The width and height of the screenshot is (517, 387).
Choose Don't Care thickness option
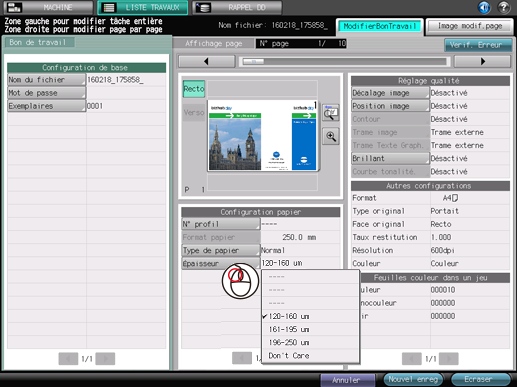[x=310, y=356]
